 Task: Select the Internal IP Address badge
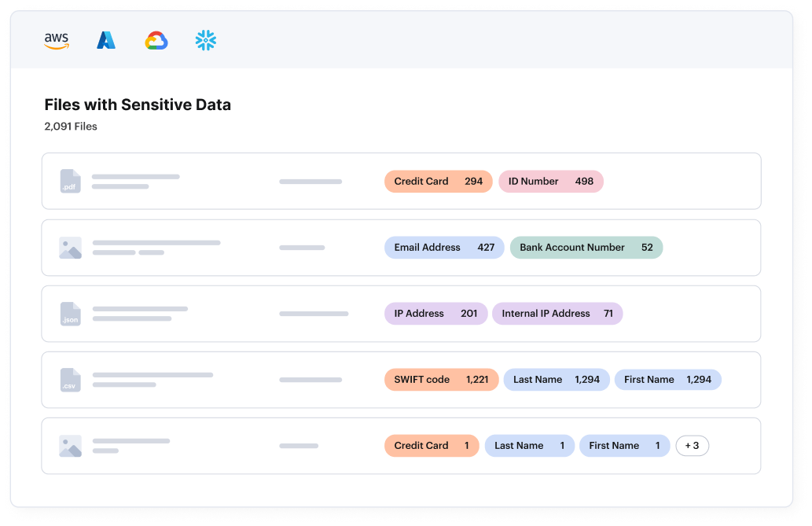point(557,314)
